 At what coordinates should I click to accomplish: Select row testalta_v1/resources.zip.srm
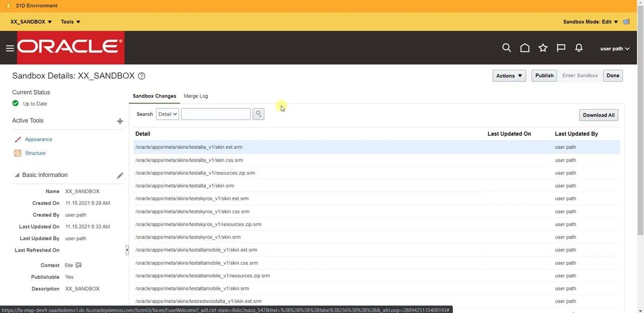377,173
